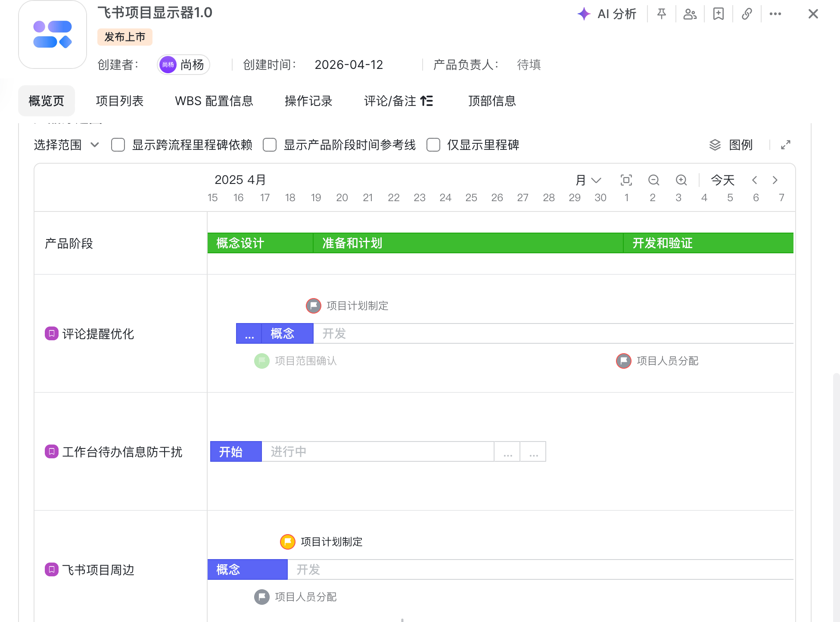This screenshot has height=622, width=840.
Task: Click the 产品阶段 row label
Action: (69, 243)
